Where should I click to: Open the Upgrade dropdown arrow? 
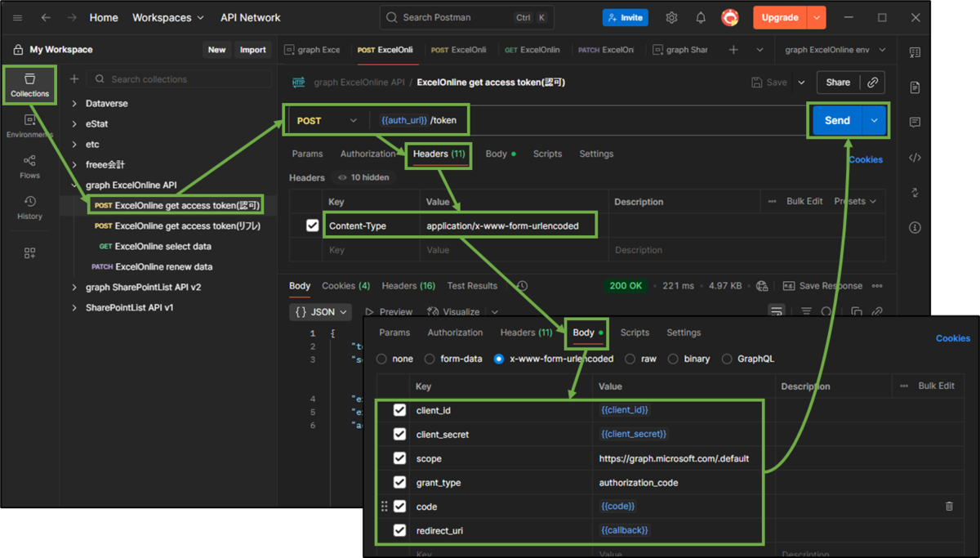[816, 17]
